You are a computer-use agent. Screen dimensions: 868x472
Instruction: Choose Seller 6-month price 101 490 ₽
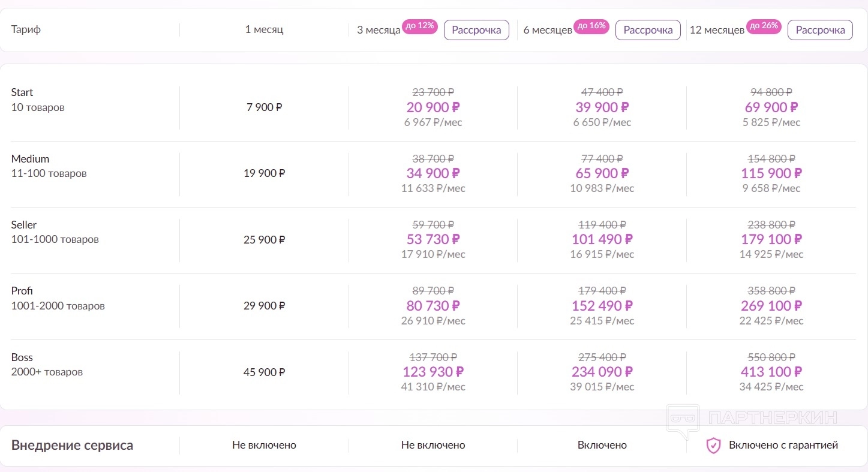click(602, 239)
